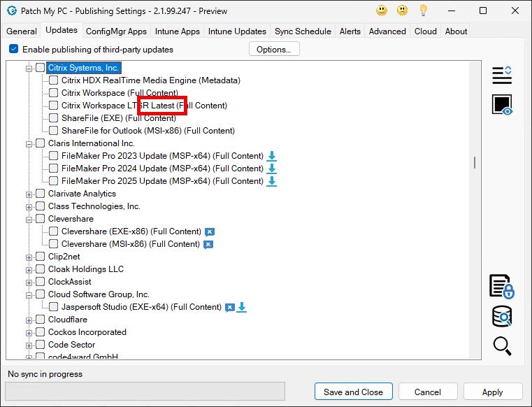Click download arrow beside FileMaker Pro 2024
This screenshot has width=532, height=407.
point(271,169)
